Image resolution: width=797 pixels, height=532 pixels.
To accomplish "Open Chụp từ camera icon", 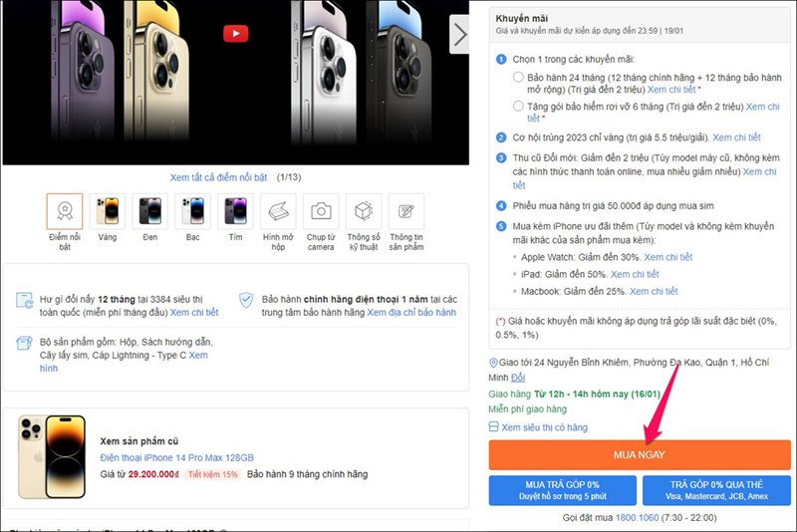I will coord(321,211).
